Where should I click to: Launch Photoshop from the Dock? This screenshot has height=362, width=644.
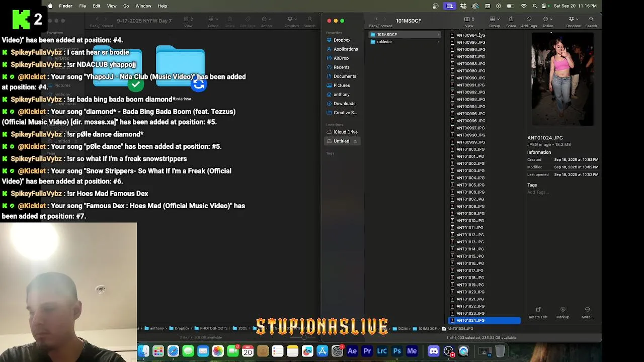pos(397,351)
